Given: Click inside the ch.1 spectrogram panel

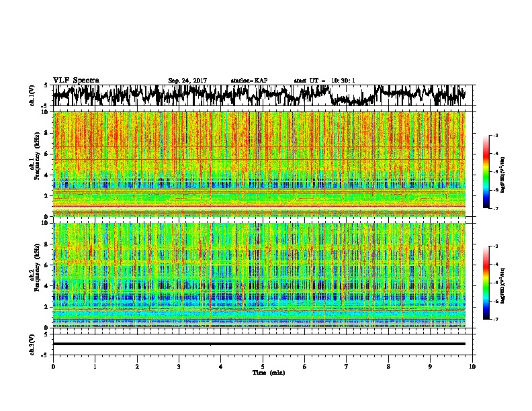Looking at the screenshot, I should pos(259,164).
